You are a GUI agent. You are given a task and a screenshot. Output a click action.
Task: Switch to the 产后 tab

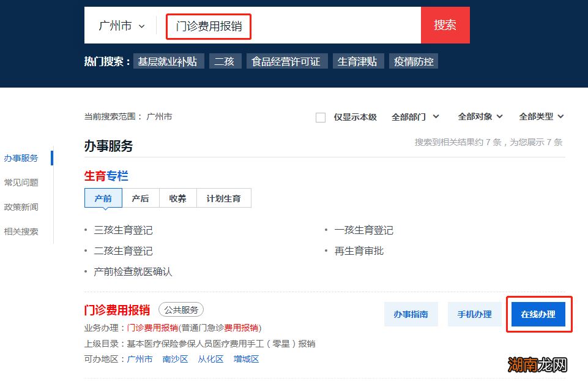point(140,197)
